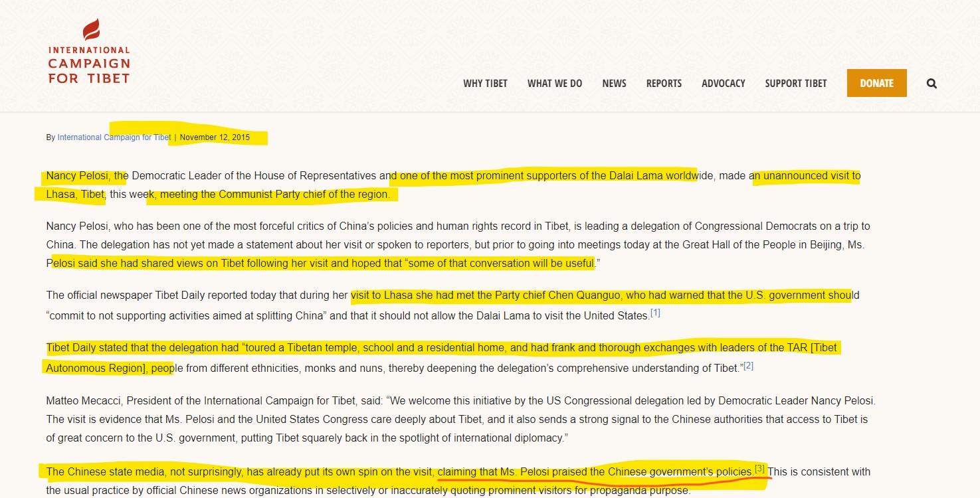Screen dimensions: 980x498
Task: Click 'Matteo Mecacci' in the quote paragraph
Action: (84, 401)
